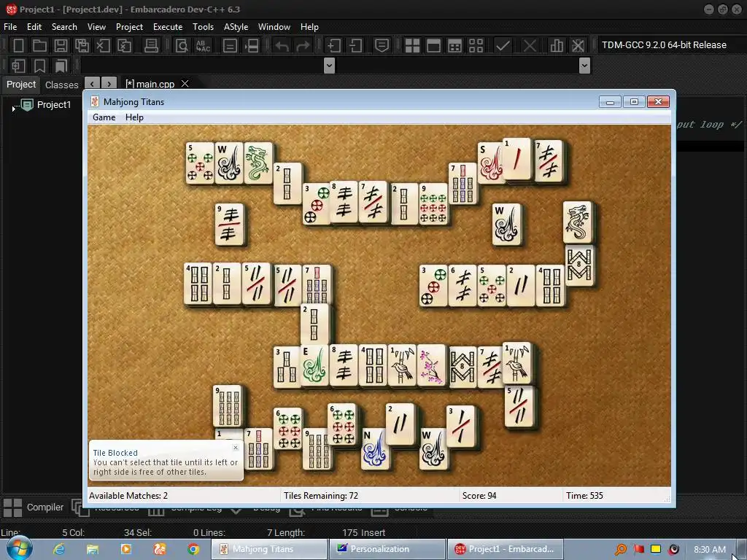Click the Find magnifier icon
This screenshot has height=560, width=747.
[182, 46]
